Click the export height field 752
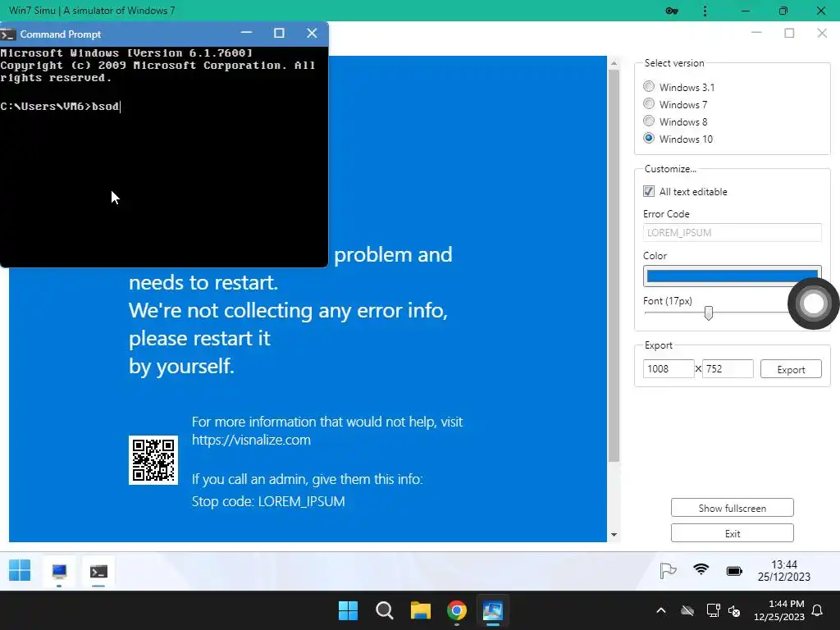840x630 pixels. (x=728, y=368)
